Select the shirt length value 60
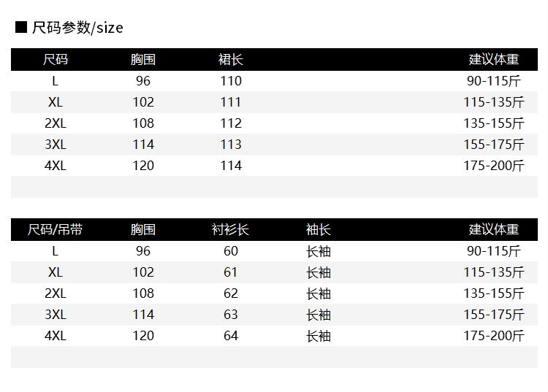This screenshot has width=548, height=392. [x=230, y=251]
